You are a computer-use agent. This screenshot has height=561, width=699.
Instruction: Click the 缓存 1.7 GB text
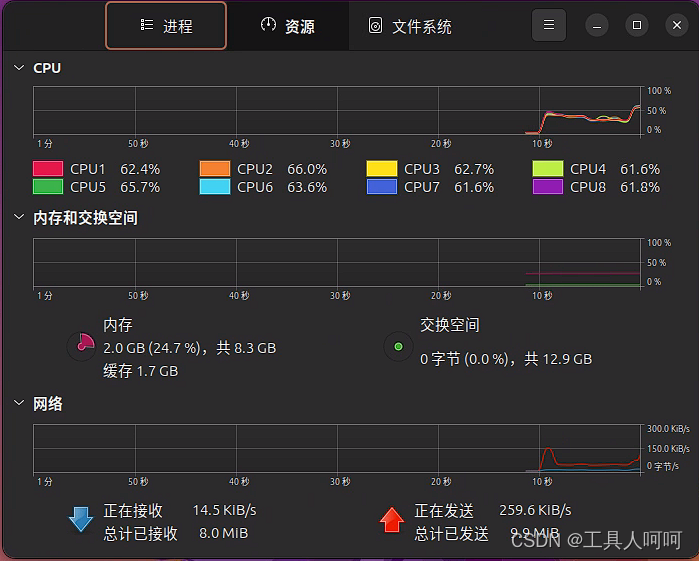pyautogui.click(x=140, y=371)
